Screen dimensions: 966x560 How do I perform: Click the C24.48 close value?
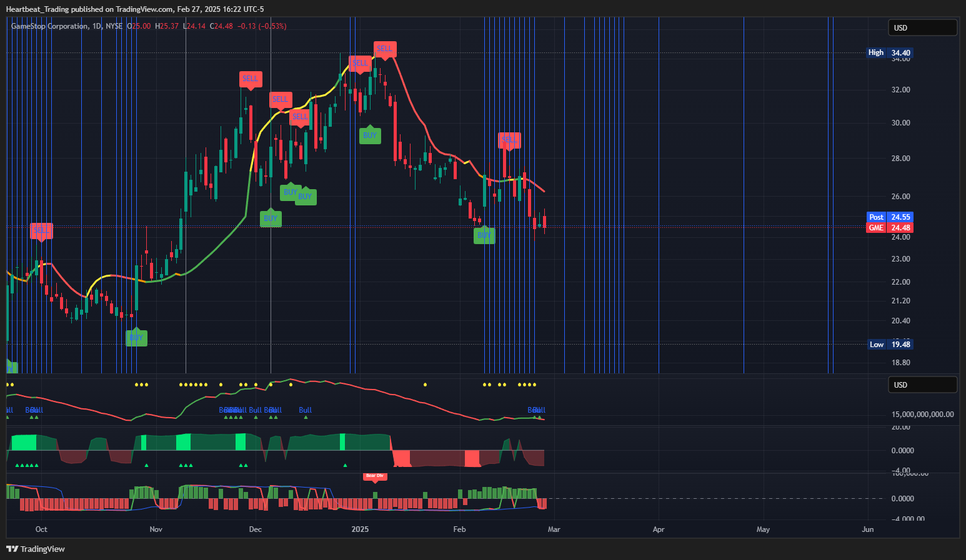221,26
